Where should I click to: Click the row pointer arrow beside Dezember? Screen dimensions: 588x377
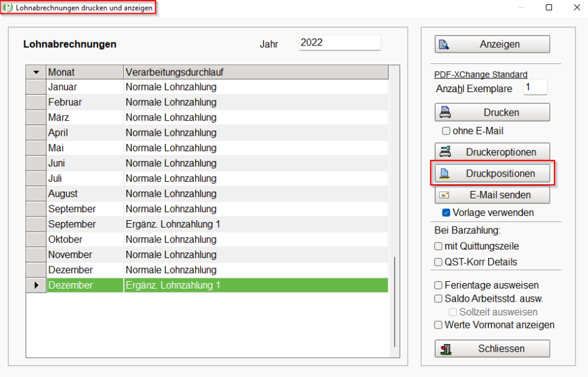click(x=36, y=286)
